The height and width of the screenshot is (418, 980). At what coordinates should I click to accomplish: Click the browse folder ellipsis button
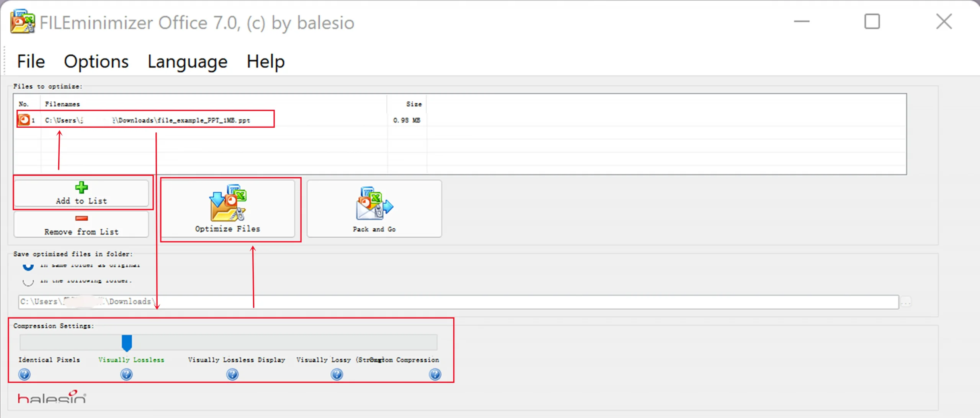click(x=906, y=302)
